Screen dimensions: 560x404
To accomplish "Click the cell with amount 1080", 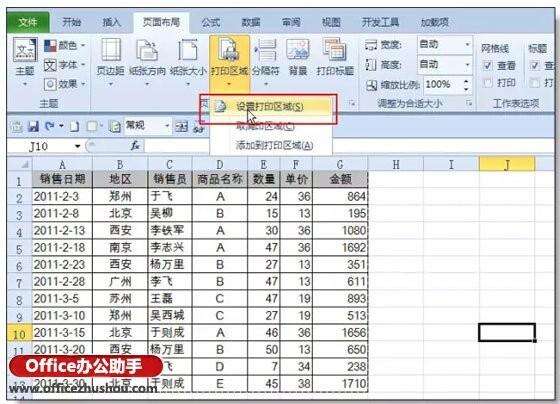I will pos(340,230).
